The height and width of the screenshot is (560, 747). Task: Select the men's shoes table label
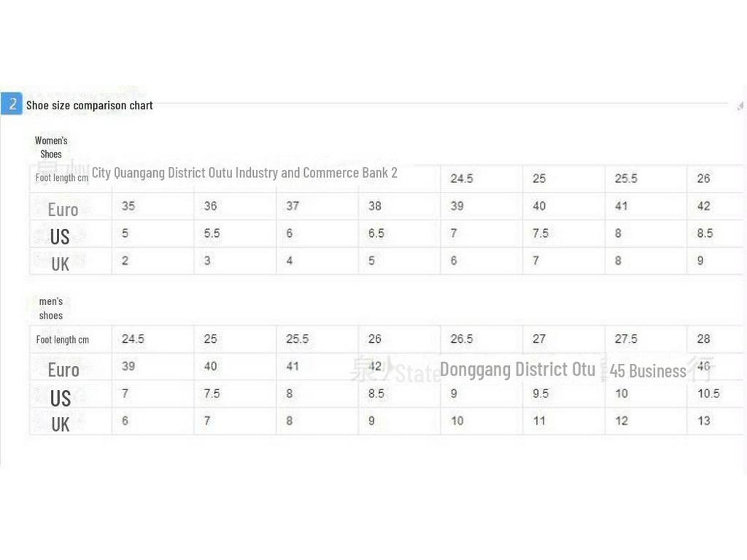(51, 308)
